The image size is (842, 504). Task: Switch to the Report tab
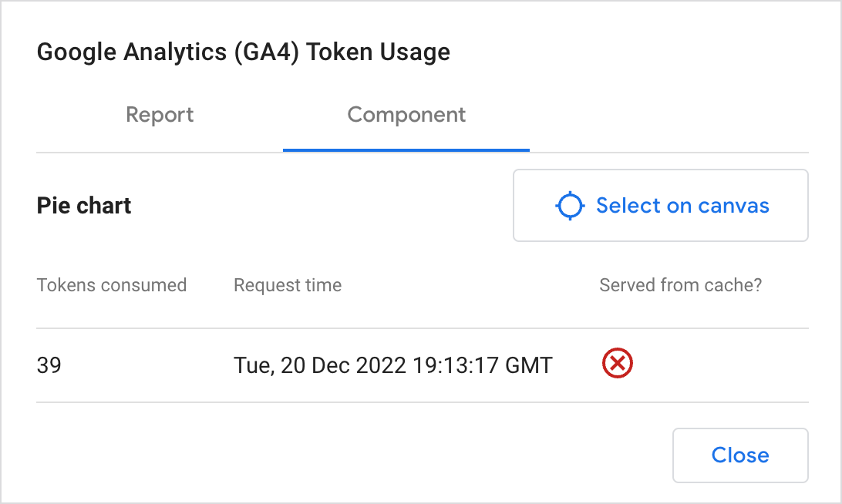(x=160, y=114)
